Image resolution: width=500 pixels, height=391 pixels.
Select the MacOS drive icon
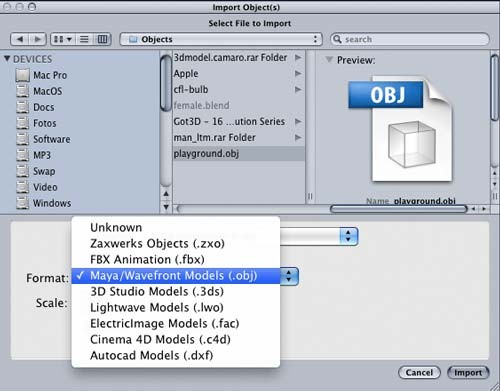[x=22, y=91]
